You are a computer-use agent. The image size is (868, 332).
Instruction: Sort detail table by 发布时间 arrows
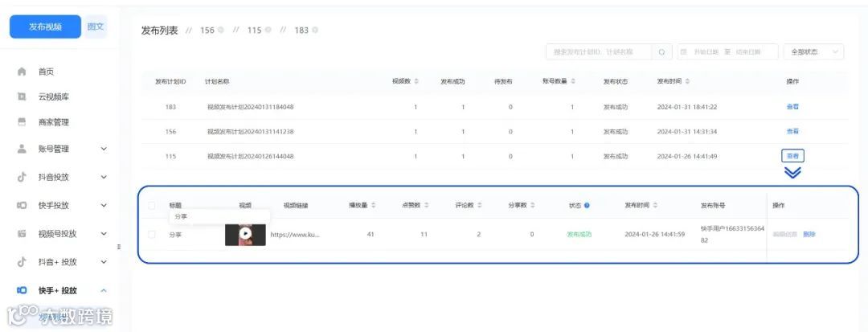click(655, 205)
